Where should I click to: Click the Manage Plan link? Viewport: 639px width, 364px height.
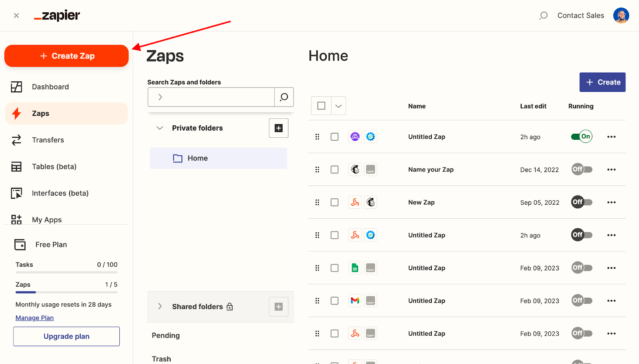pyautogui.click(x=34, y=318)
